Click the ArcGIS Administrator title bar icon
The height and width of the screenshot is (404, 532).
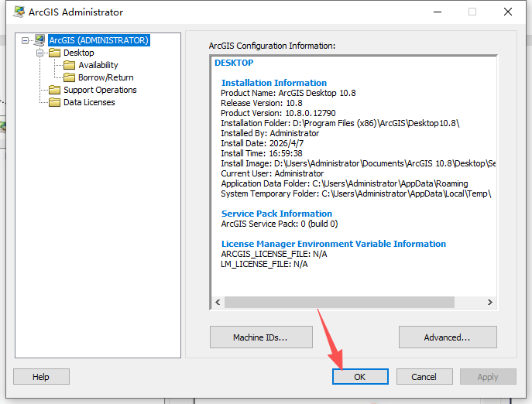point(18,12)
